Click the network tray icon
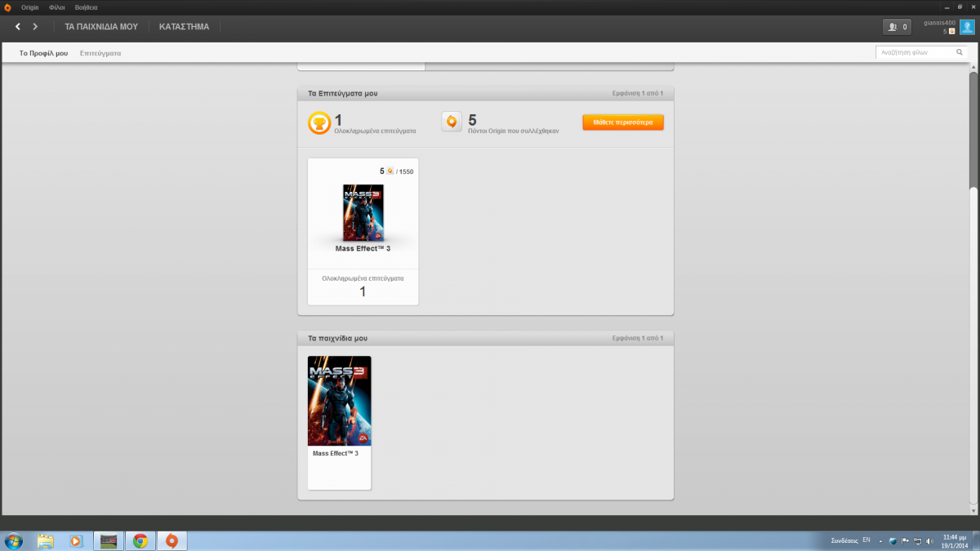Image resolution: width=980 pixels, height=551 pixels. coord(917,540)
